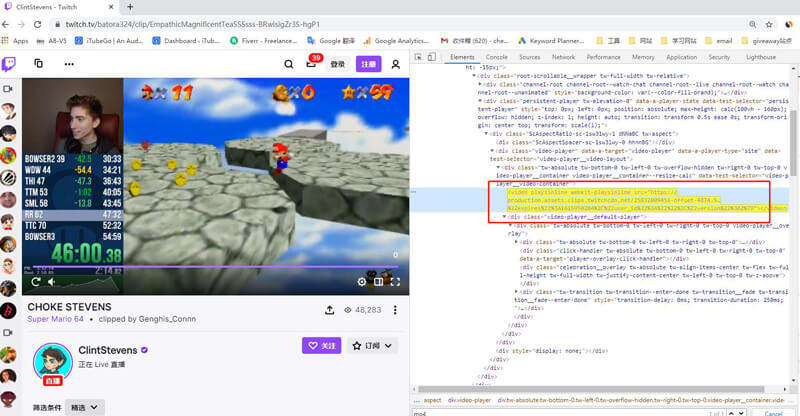Toggle fullscreen on the video player

tap(395, 282)
